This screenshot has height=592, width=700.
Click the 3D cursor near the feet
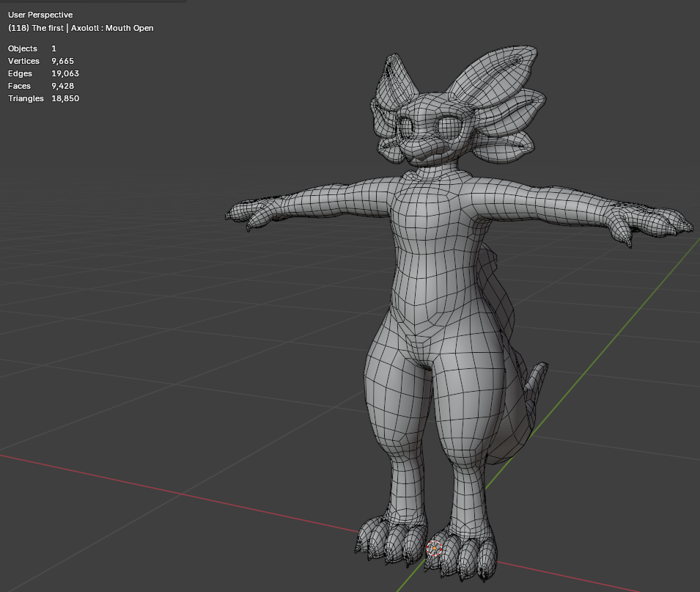[434, 548]
